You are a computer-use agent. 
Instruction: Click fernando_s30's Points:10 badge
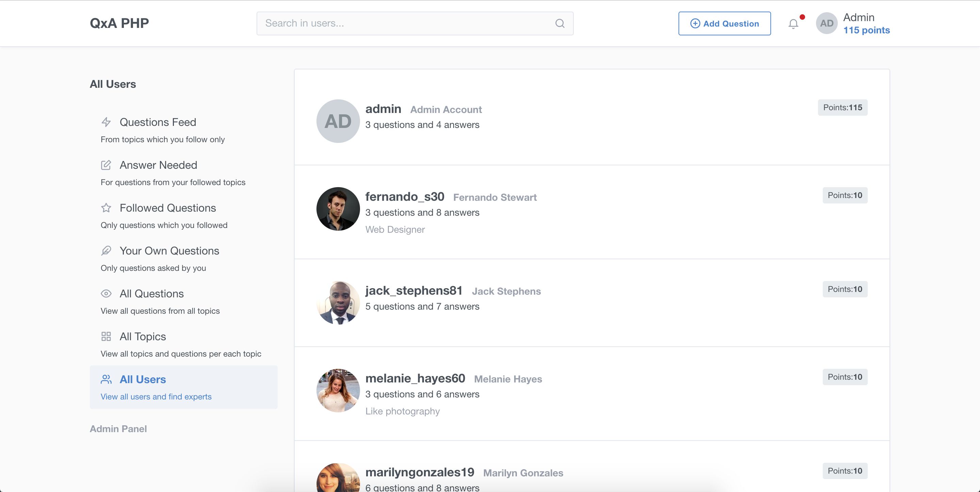[x=845, y=195]
